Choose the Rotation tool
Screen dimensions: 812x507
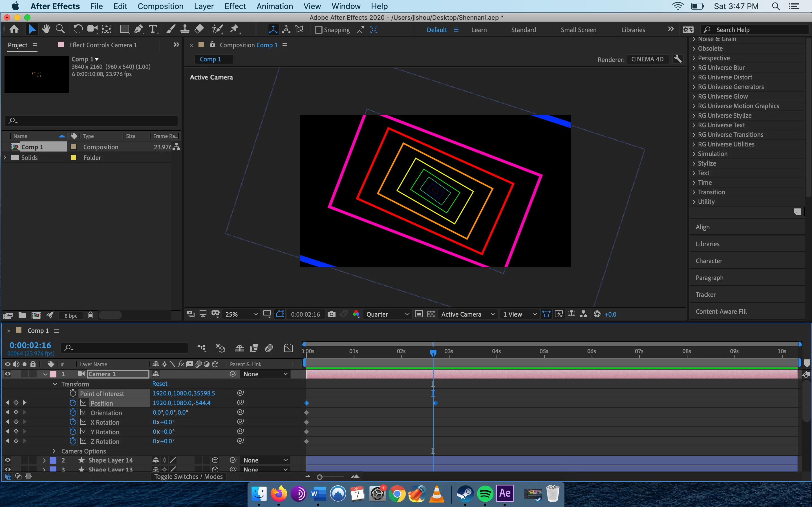coord(78,30)
